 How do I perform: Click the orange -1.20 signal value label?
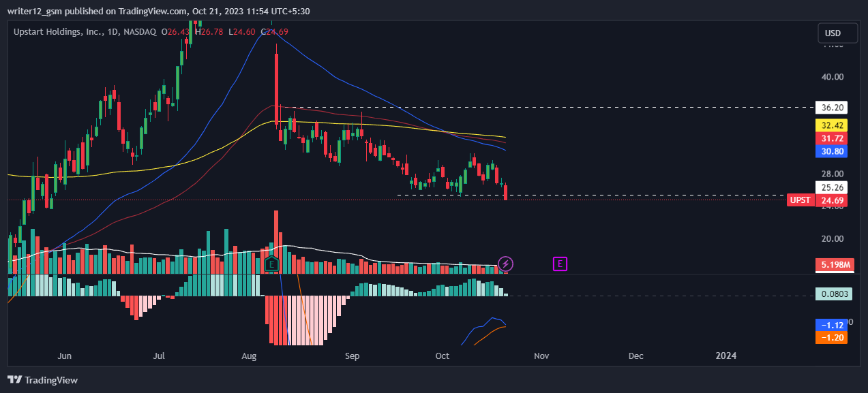pos(831,337)
